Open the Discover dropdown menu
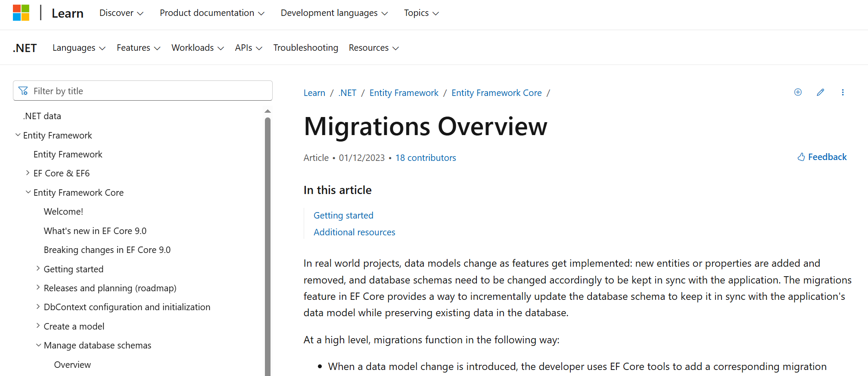The width and height of the screenshot is (868, 376). (121, 13)
